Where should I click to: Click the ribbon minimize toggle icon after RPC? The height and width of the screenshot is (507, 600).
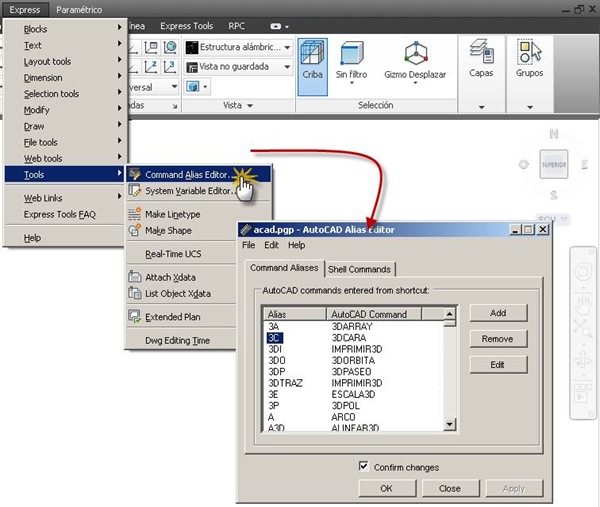click(276, 26)
